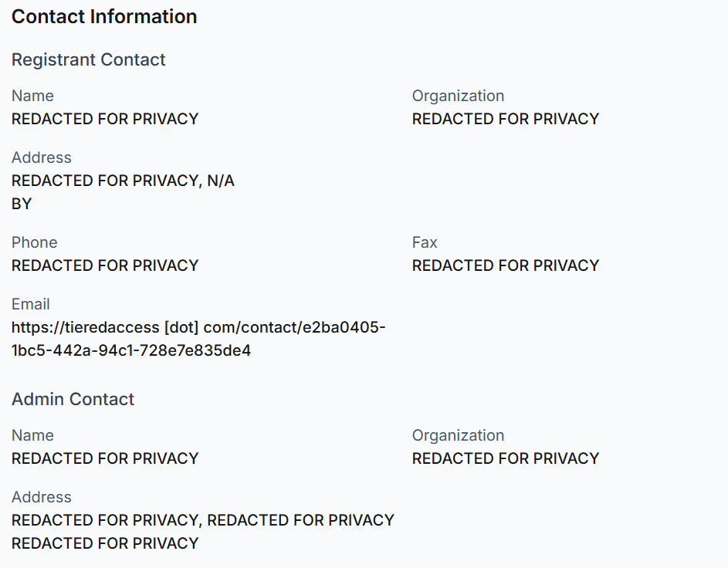Click the Phone field label
The width and height of the screenshot is (728, 568).
coord(35,242)
